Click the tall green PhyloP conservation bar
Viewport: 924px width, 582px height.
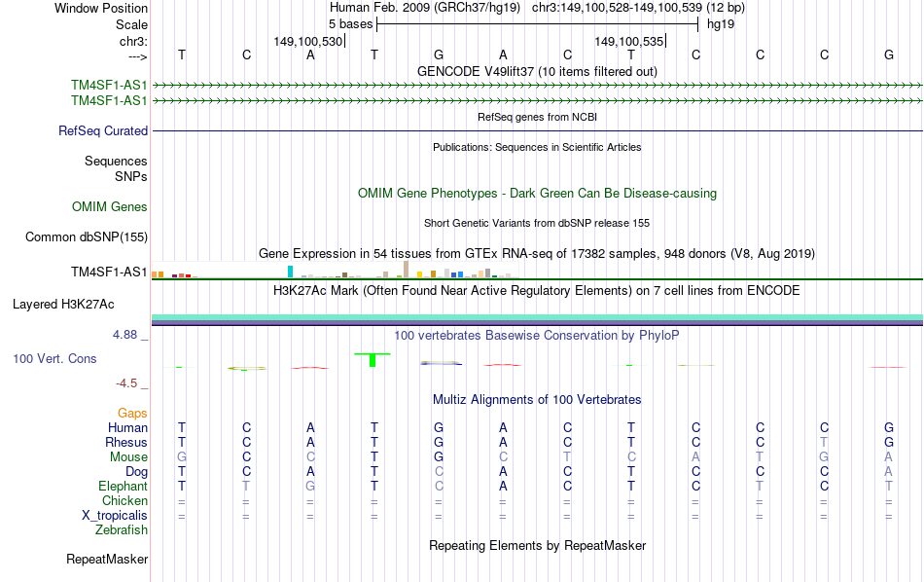pos(373,360)
